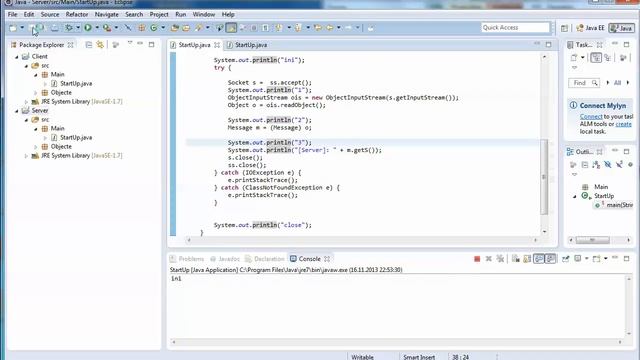Click the New file toolbar icon
Viewport: 640px width, 360px height.
click(13, 28)
